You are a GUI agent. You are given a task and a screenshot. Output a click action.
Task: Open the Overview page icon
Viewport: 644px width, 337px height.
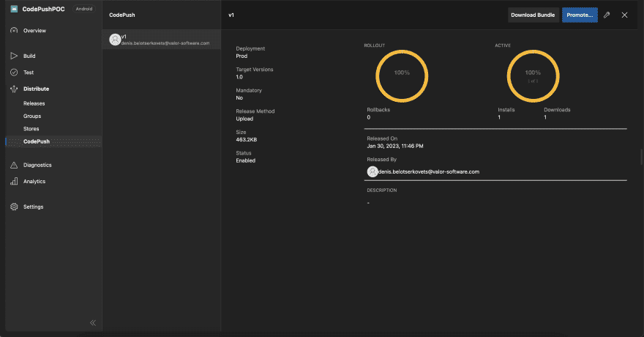[x=14, y=31]
